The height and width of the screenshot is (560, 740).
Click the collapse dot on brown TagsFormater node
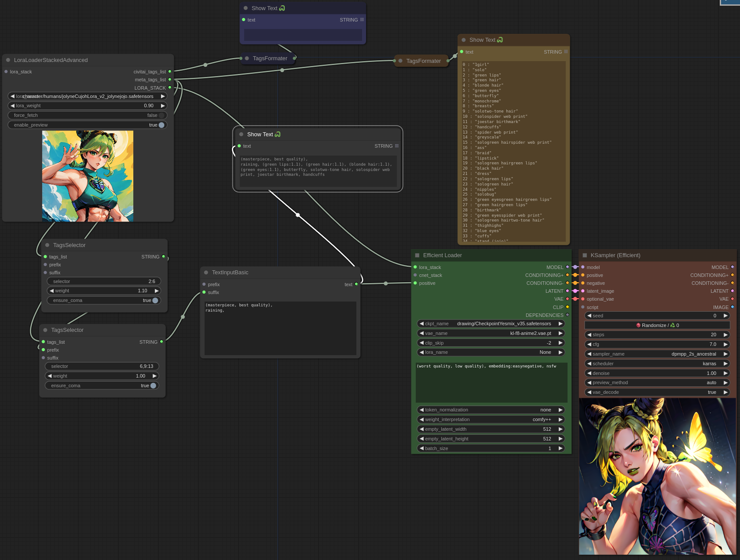tap(400, 61)
